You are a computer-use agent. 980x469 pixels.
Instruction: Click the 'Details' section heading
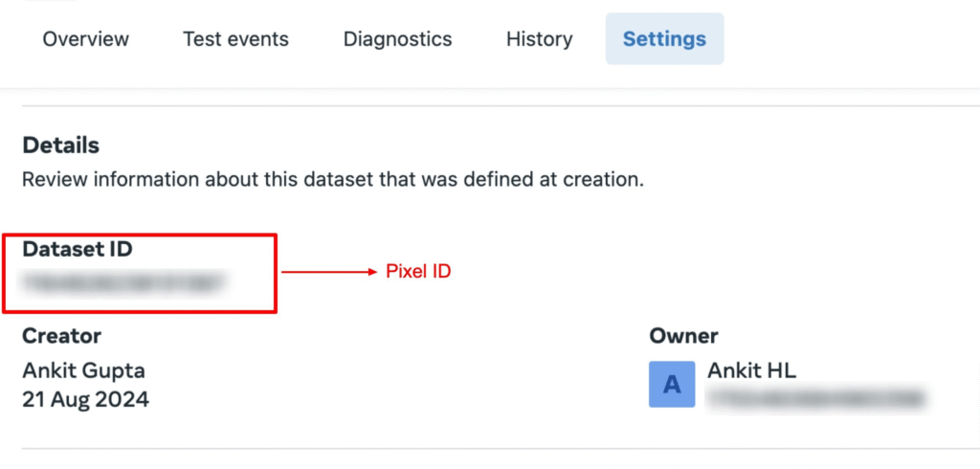[x=60, y=146]
